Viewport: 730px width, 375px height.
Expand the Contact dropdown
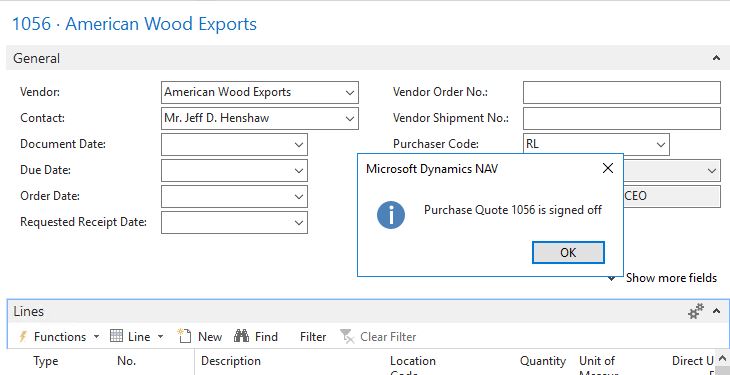click(350, 118)
